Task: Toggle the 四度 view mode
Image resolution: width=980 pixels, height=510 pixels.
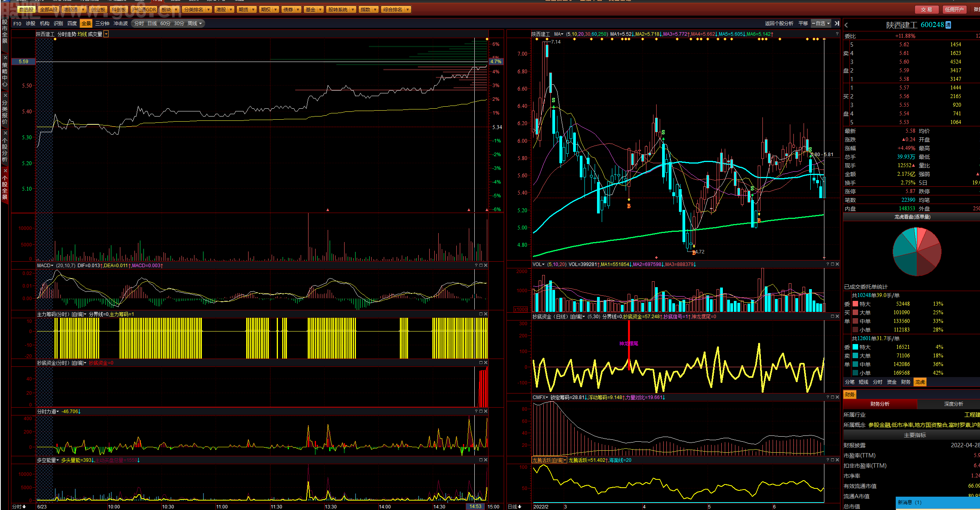Action: click(72, 24)
